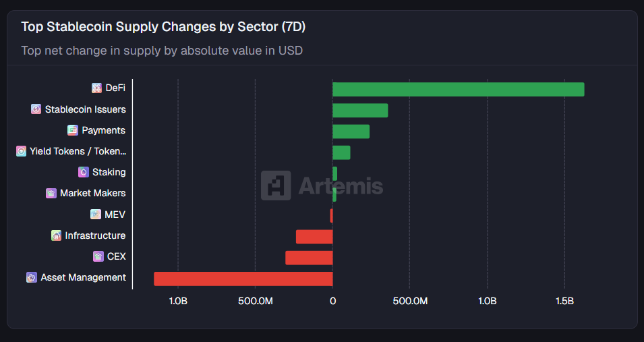Click the green DeFi supply bar

(x=458, y=89)
